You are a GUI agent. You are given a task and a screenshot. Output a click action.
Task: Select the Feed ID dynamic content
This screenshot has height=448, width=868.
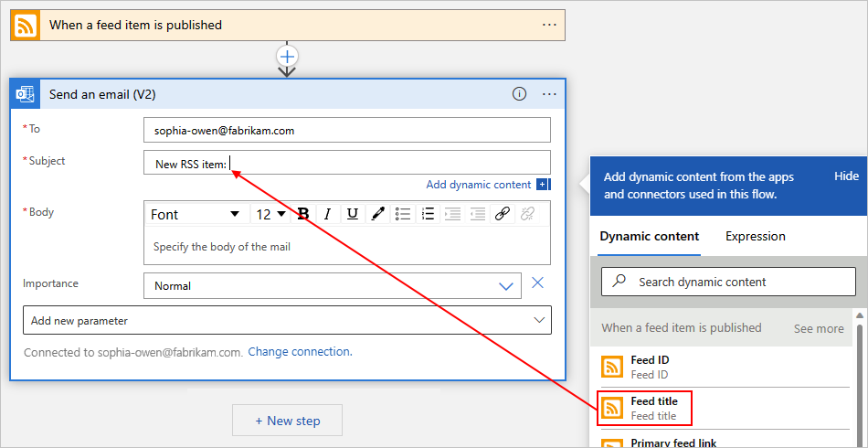tap(725, 367)
